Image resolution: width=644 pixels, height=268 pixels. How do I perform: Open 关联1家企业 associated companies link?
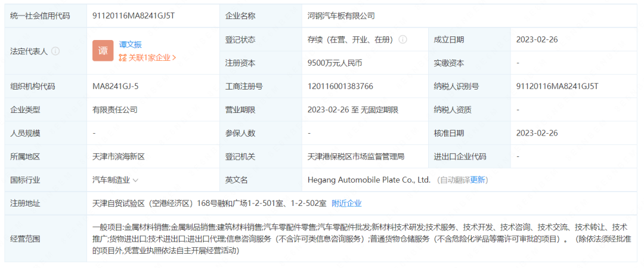pyautogui.click(x=152, y=58)
